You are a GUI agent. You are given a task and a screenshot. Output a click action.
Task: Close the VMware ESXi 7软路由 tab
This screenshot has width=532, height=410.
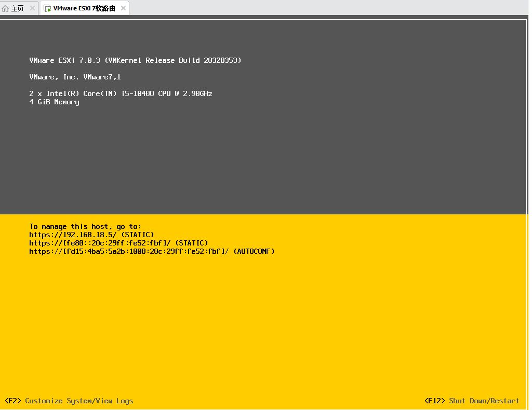coord(123,8)
